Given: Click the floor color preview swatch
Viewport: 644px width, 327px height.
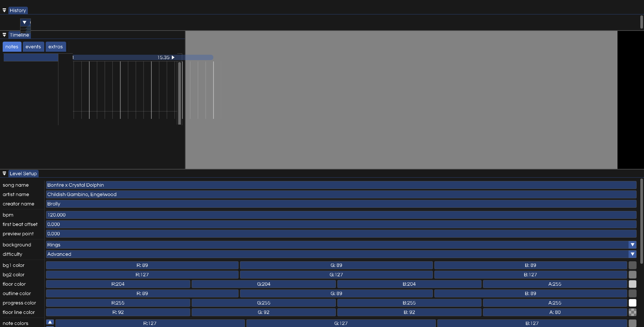Looking at the screenshot, I should pyautogui.click(x=632, y=284).
